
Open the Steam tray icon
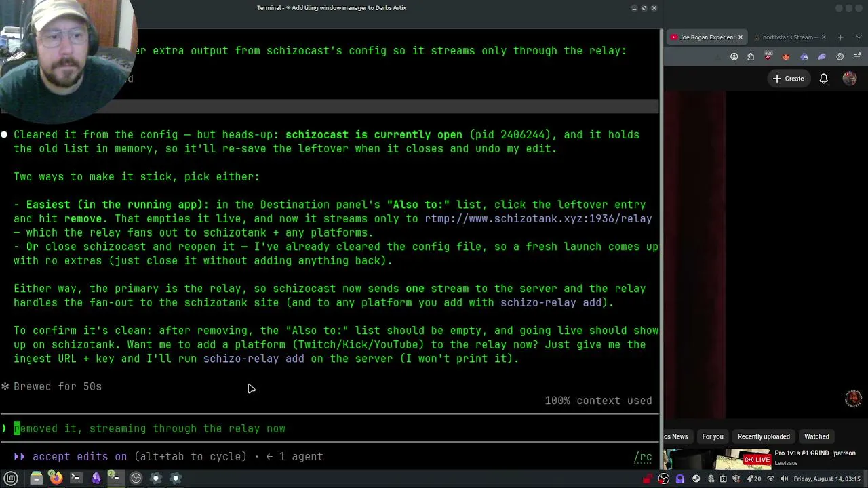[x=696, y=479]
